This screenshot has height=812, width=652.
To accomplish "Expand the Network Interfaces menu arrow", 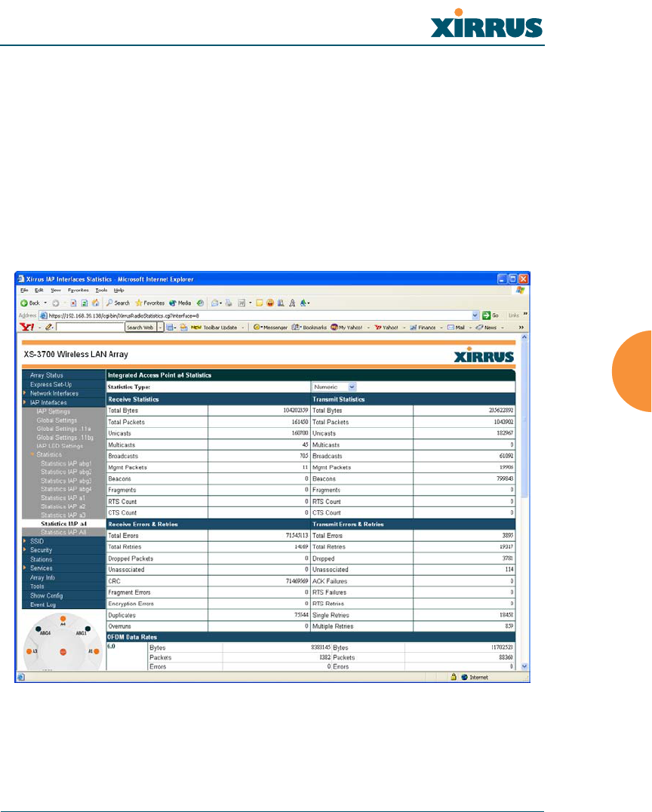I will pyautogui.click(x=24, y=393).
